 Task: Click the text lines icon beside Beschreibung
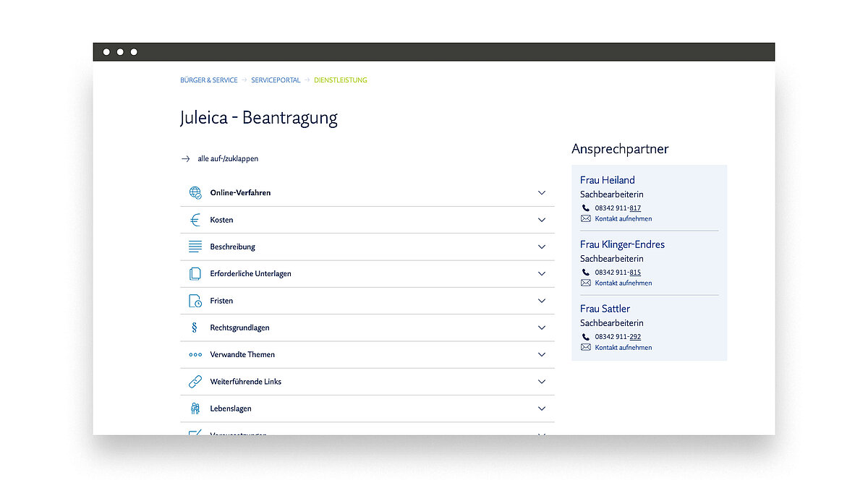195,247
